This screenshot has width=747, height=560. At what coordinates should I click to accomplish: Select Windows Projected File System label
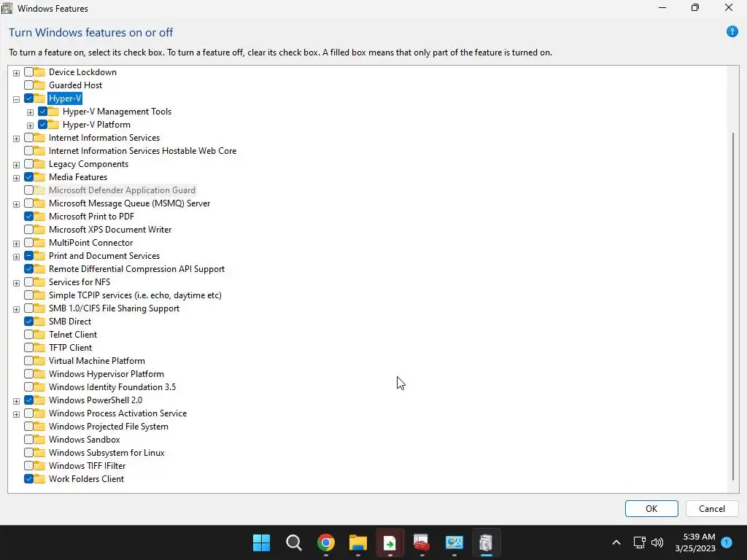(108, 426)
